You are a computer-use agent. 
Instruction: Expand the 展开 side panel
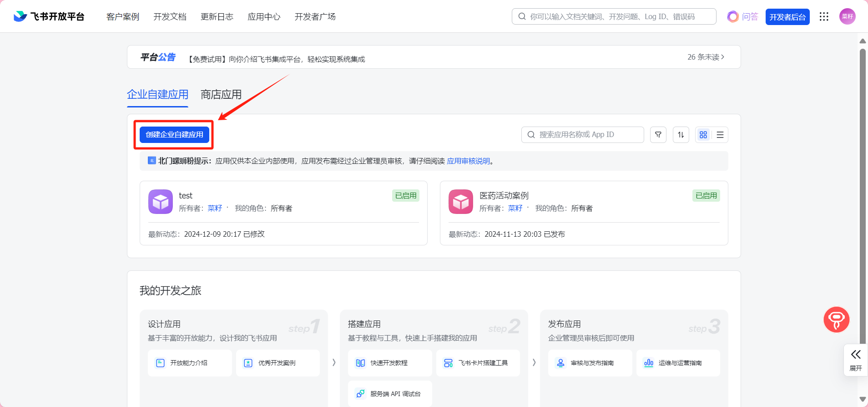point(855,360)
